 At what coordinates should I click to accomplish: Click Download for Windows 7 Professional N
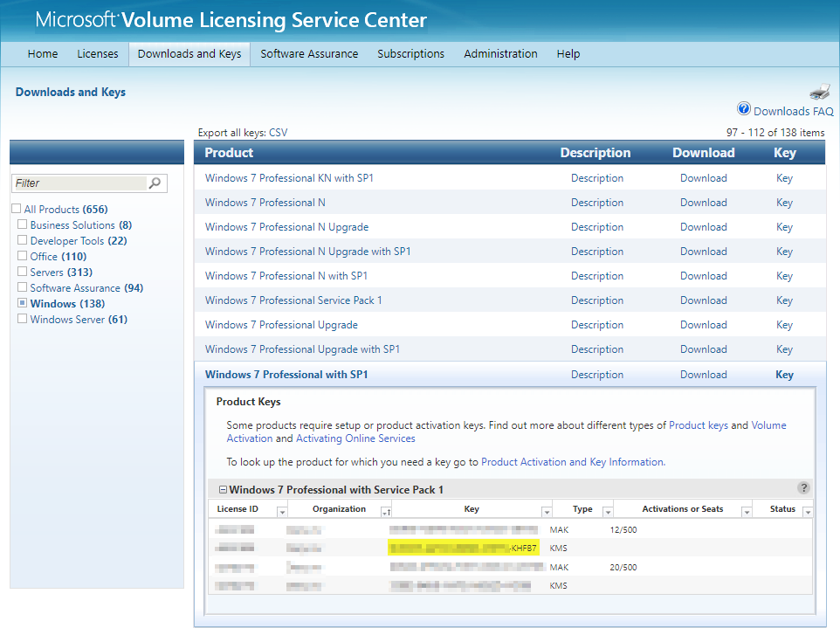[x=704, y=203]
